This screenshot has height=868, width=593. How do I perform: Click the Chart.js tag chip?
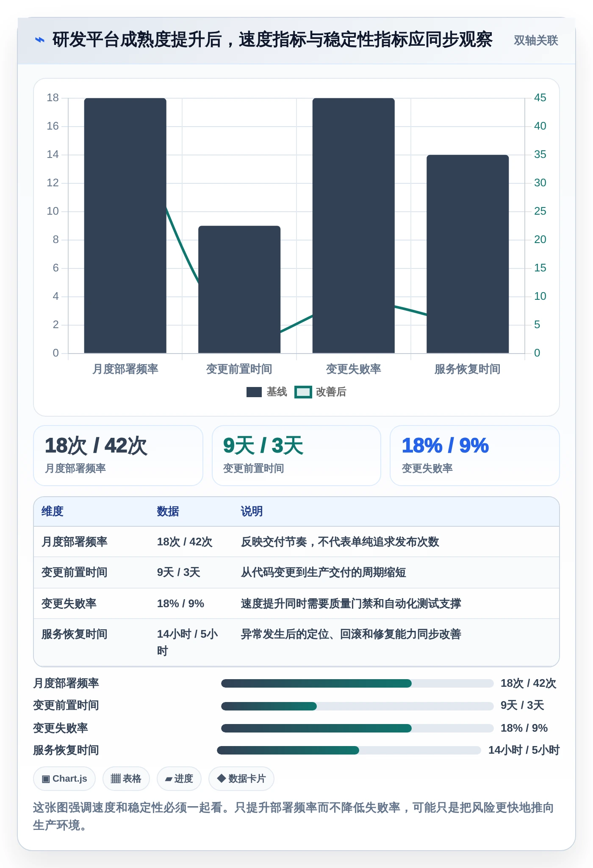tap(64, 779)
